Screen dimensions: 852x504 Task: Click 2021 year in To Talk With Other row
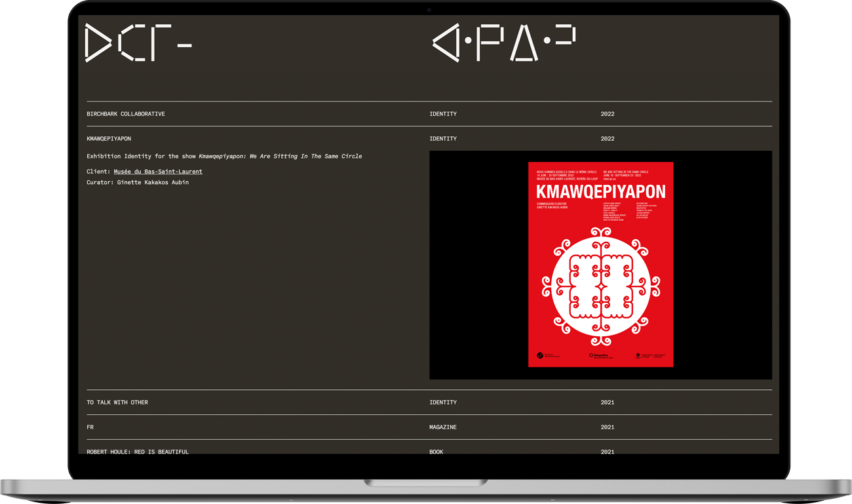pyautogui.click(x=608, y=402)
